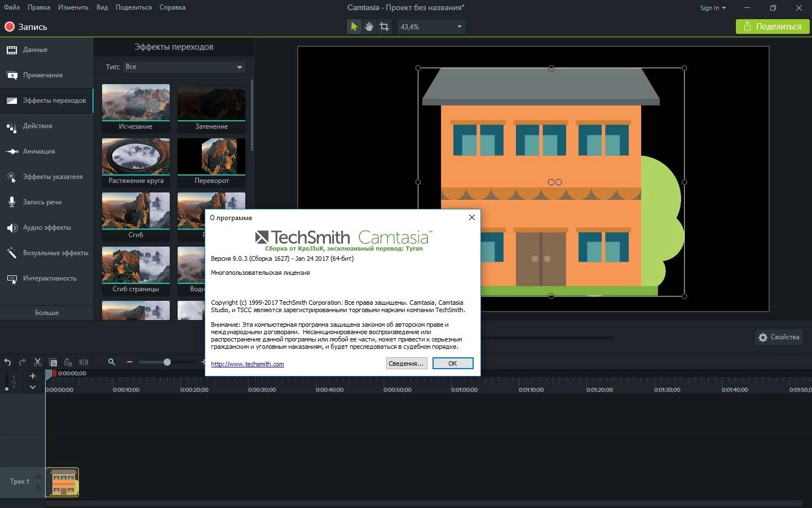This screenshot has height=508, width=812.
Task: Undo the last action in timeline toolbar
Action: point(7,362)
